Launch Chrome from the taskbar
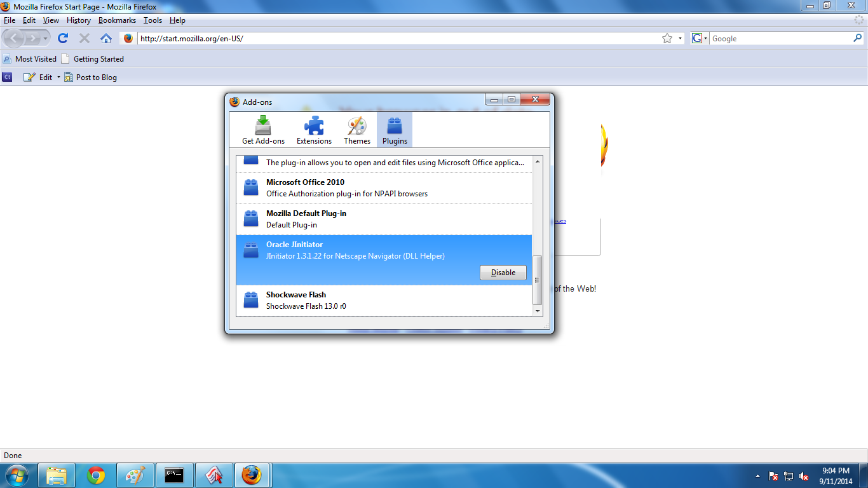 click(96, 475)
